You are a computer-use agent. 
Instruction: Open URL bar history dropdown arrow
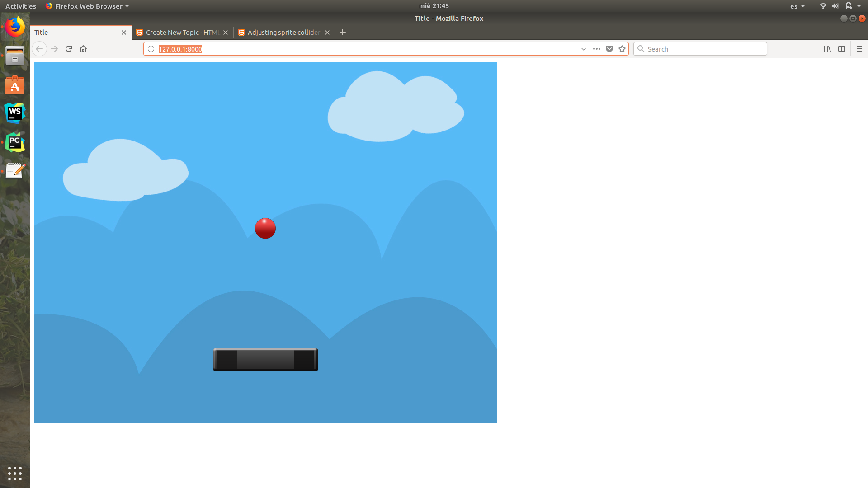[x=584, y=49]
